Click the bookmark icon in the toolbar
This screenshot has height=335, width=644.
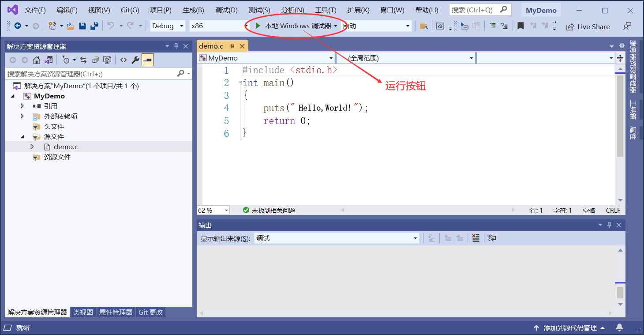click(x=520, y=26)
